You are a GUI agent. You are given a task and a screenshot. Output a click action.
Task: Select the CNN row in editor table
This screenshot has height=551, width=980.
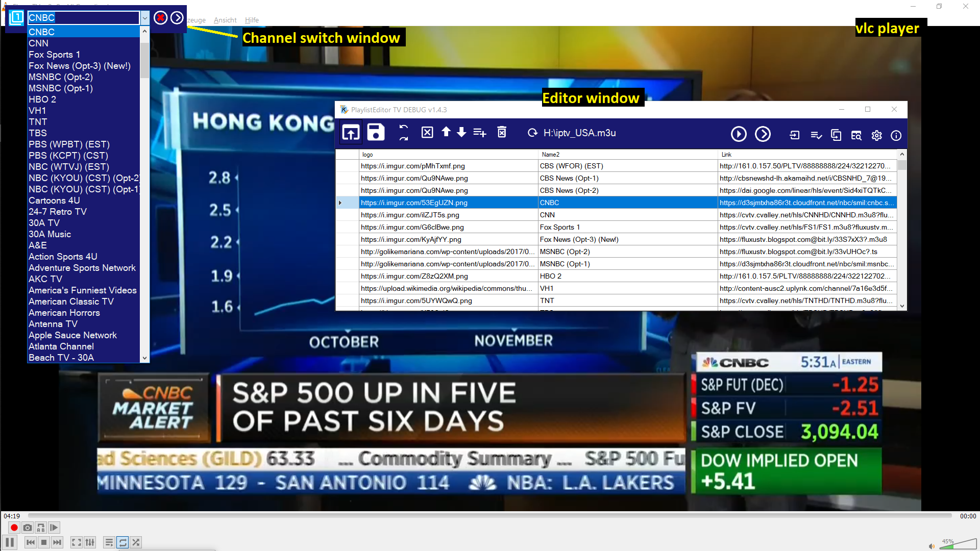point(547,215)
